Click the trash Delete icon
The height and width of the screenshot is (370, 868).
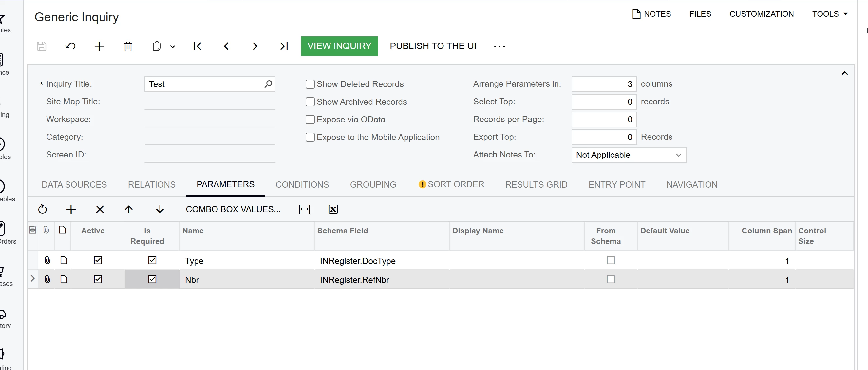(x=128, y=46)
